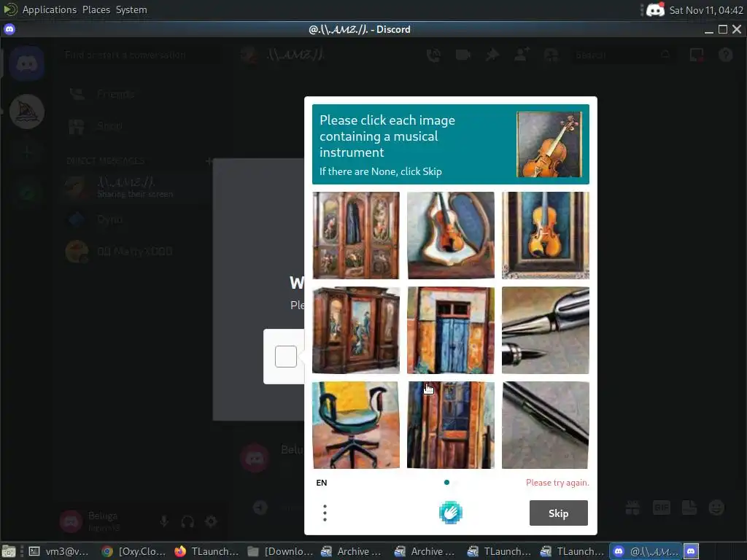Image resolution: width=747 pixels, height=560 pixels.
Task: Select the office chair painting tile
Action: [356, 425]
